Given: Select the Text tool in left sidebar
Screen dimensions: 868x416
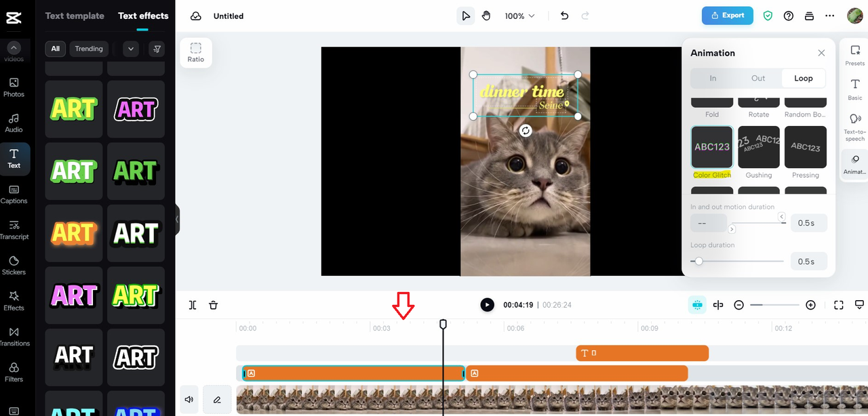Looking at the screenshot, I should point(14,159).
